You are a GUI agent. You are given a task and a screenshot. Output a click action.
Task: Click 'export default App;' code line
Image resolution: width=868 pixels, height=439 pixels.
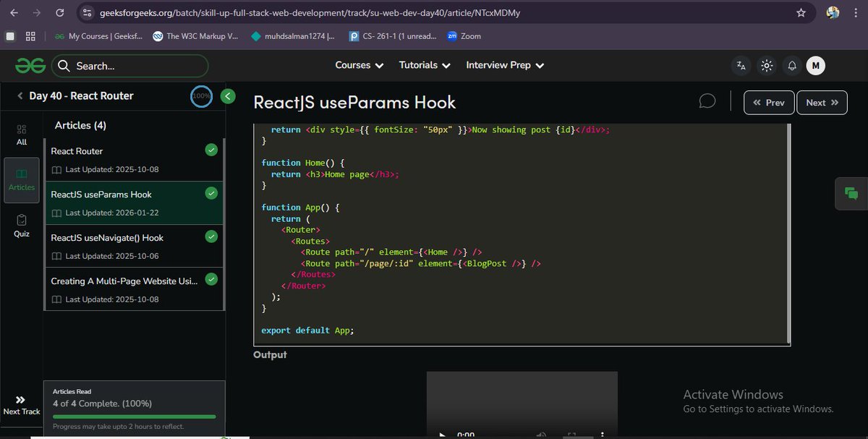point(307,330)
